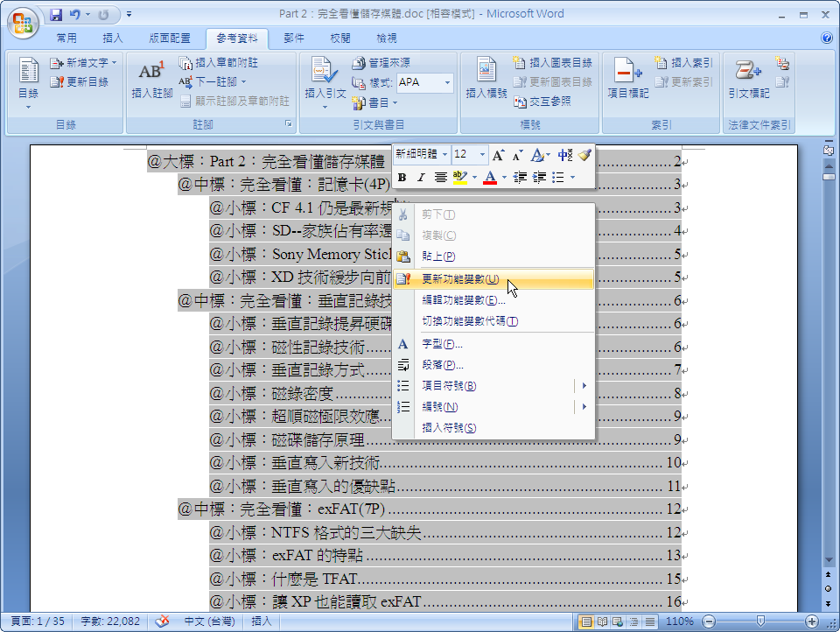The height and width of the screenshot is (632, 840).
Task: Click the 中文 (台灣) language indicator
Action: pos(209,621)
